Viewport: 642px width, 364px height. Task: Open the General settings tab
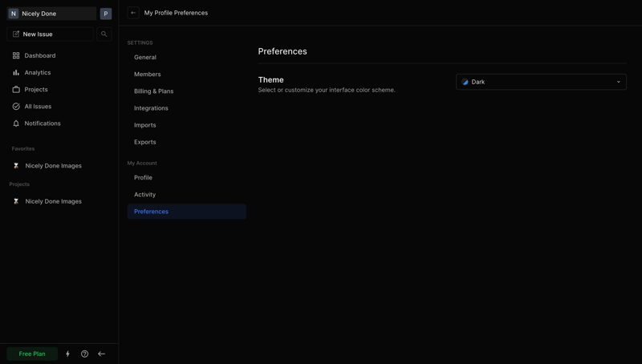click(x=145, y=58)
